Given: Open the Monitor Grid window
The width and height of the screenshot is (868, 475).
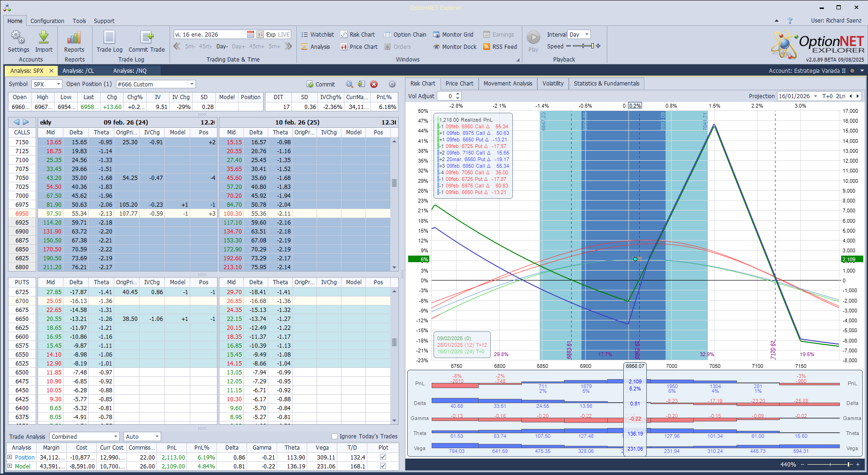Looking at the screenshot, I should coord(453,34).
